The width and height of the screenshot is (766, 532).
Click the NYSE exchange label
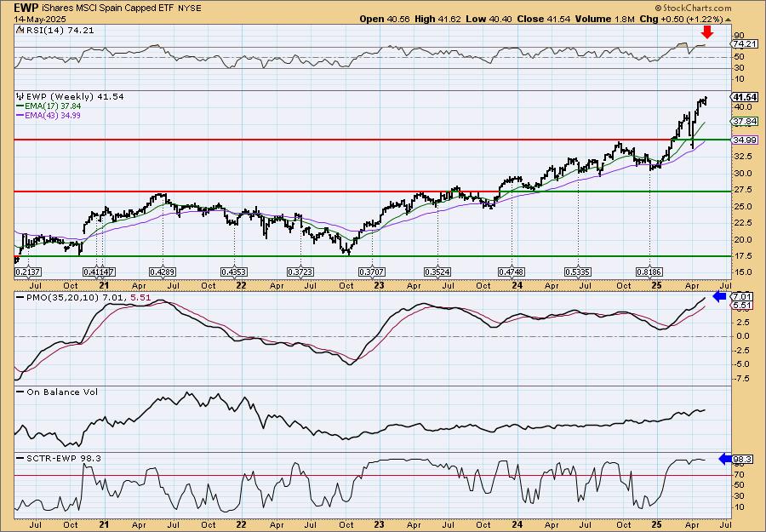point(190,9)
